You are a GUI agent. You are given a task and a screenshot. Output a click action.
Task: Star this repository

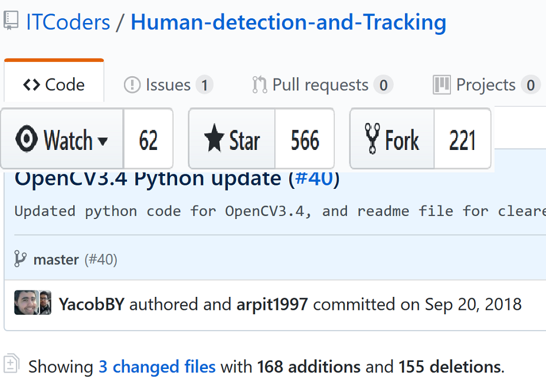point(232,139)
